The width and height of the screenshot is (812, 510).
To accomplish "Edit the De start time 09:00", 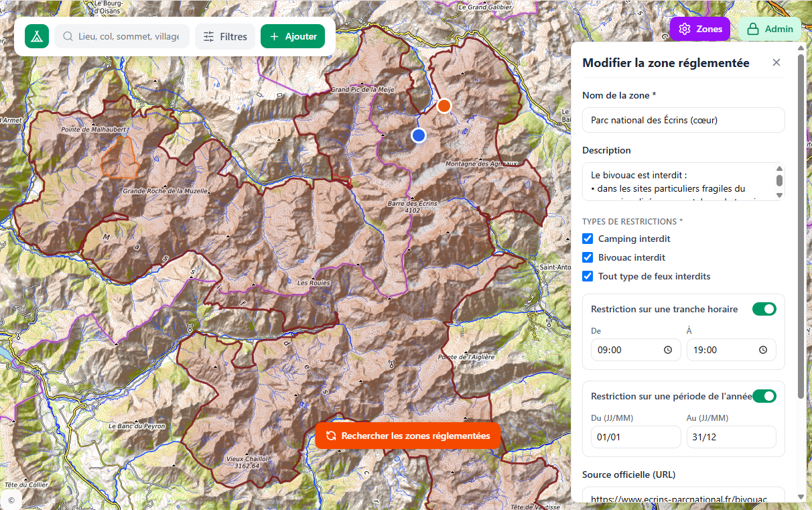I will [636, 350].
